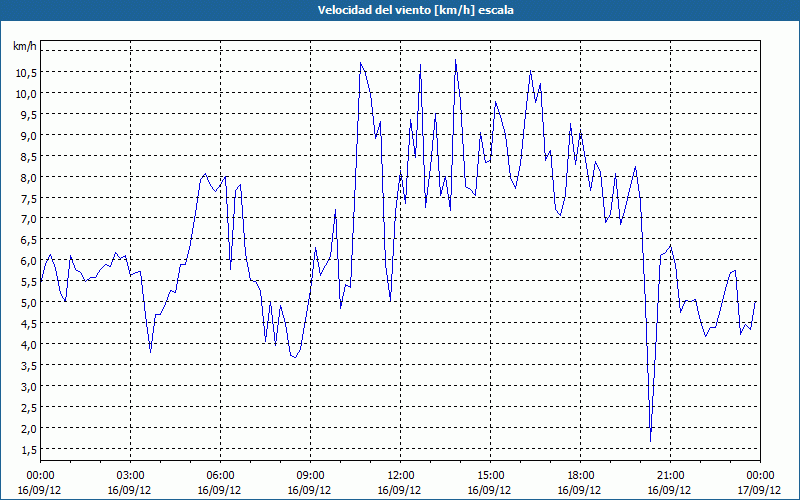Select the '10,0' y-axis label
Screen dimensions: 800x500
pos(26,94)
